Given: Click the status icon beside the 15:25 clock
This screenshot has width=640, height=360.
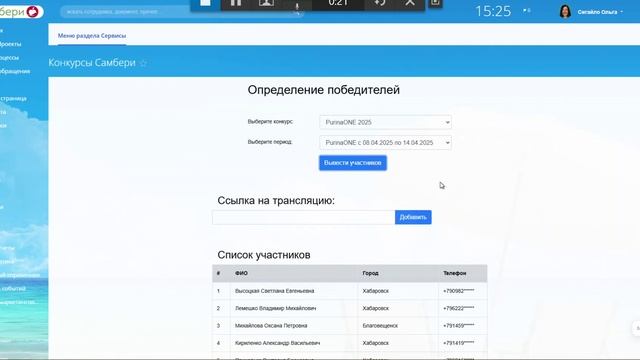Looking at the screenshot, I should click(x=527, y=11).
